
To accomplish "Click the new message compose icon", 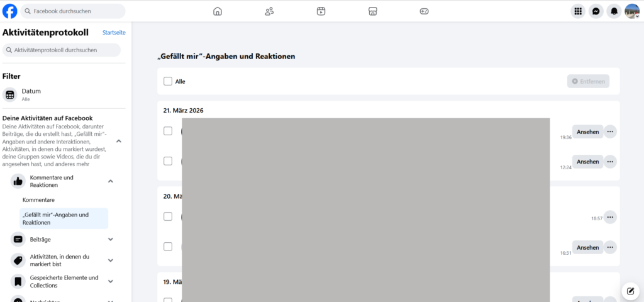I will pyautogui.click(x=630, y=291).
